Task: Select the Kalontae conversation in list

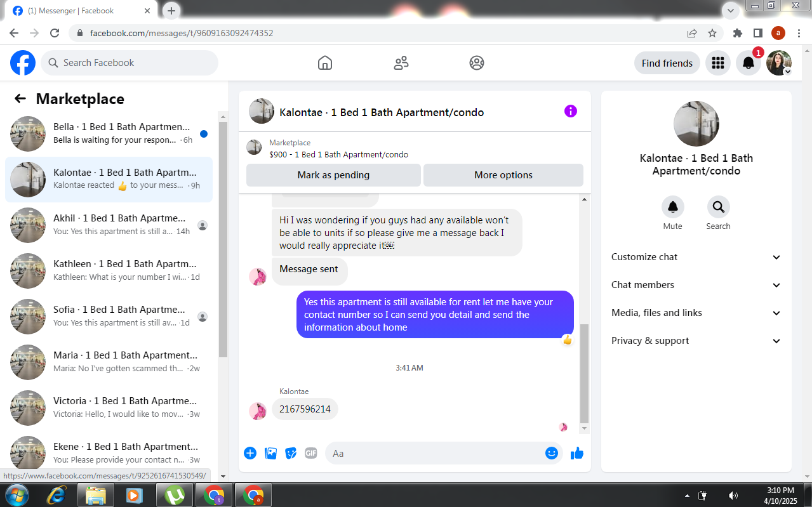Action: coord(109,180)
